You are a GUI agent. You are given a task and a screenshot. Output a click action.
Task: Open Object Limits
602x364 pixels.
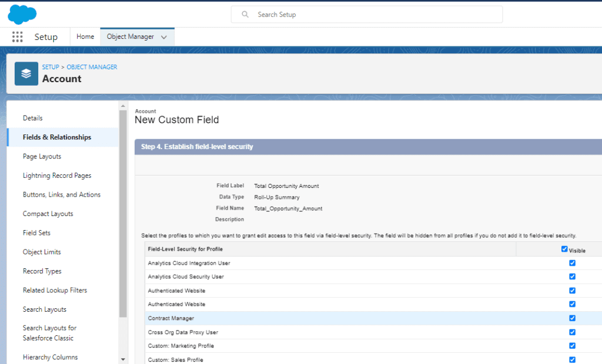(x=42, y=252)
